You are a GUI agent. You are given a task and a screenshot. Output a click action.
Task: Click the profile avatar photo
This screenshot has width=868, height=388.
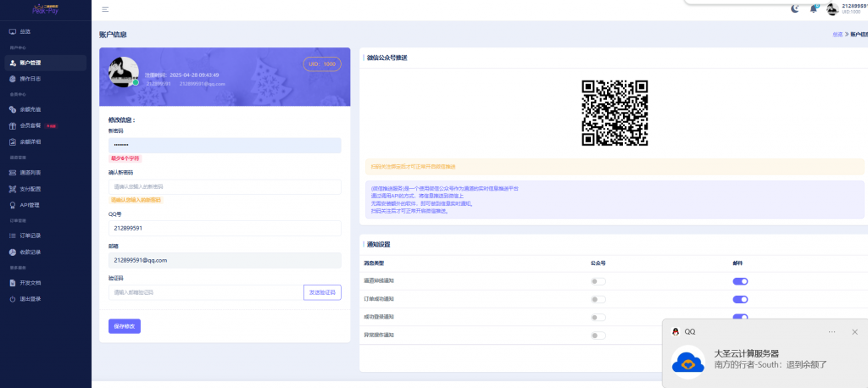point(124,72)
